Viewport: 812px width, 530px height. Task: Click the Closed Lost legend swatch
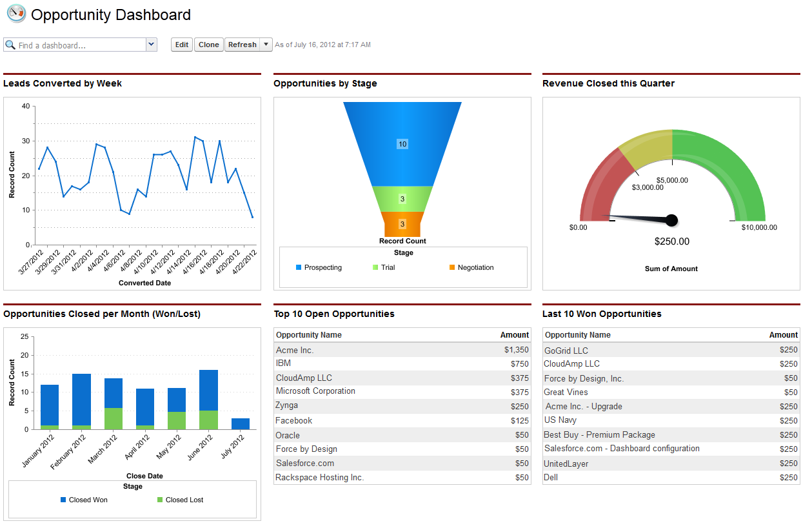[160, 500]
